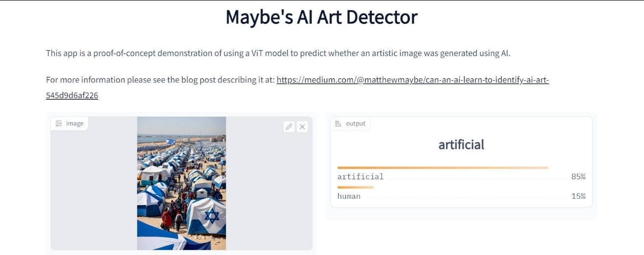Open the Medium blog post link

(x=412, y=80)
